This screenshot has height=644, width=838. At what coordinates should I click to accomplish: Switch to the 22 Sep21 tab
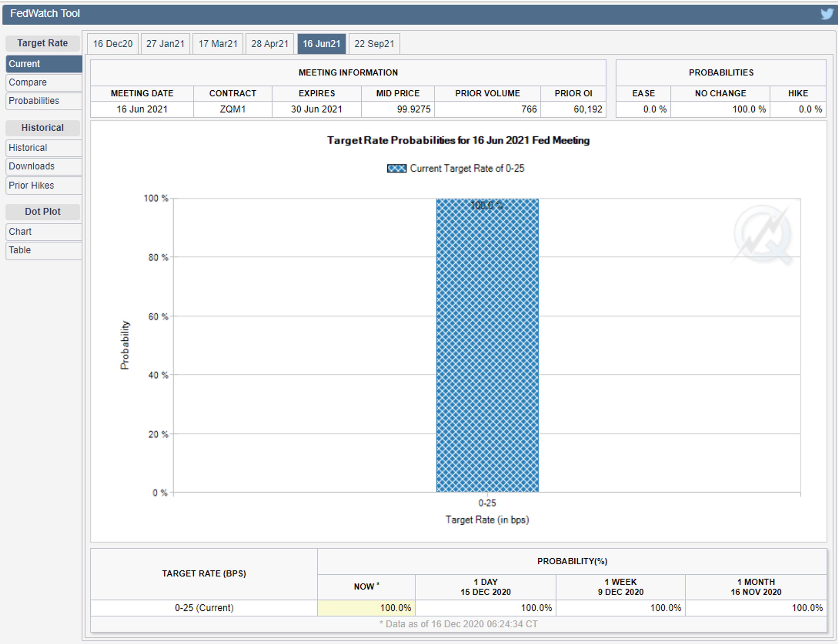pos(374,44)
